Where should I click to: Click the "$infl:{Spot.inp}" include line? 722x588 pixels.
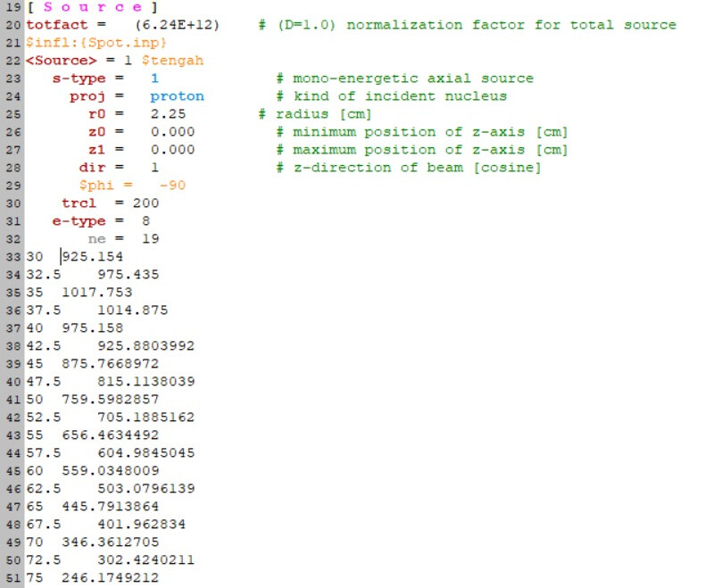click(x=96, y=43)
